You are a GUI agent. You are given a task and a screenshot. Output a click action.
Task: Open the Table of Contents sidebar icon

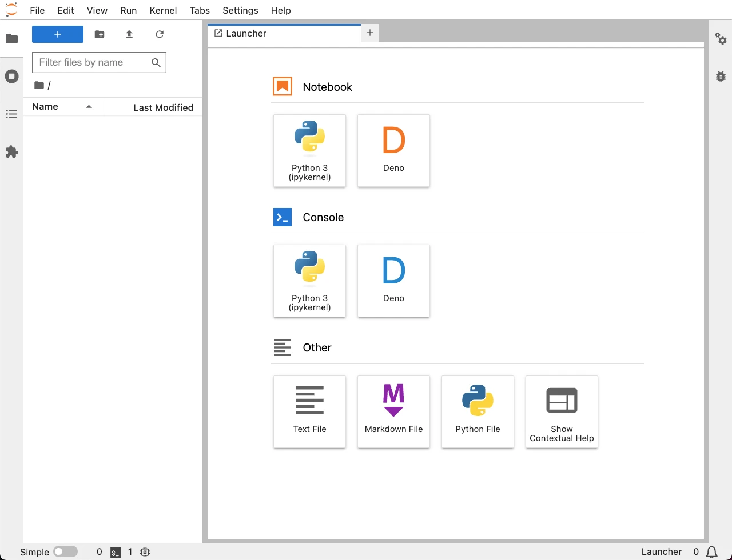click(11, 114)
